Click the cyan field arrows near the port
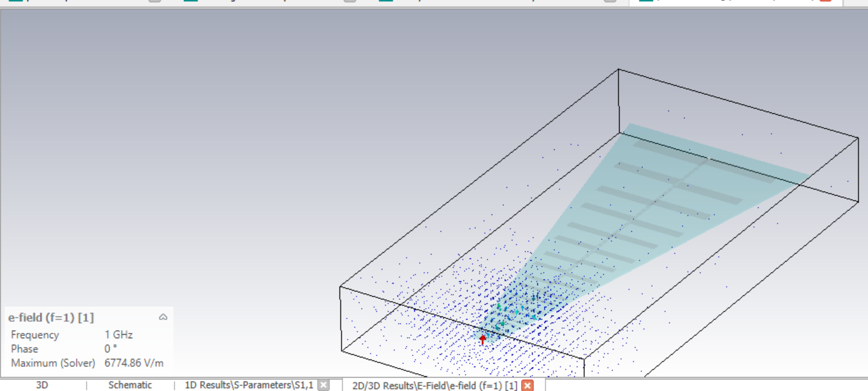 502,322
